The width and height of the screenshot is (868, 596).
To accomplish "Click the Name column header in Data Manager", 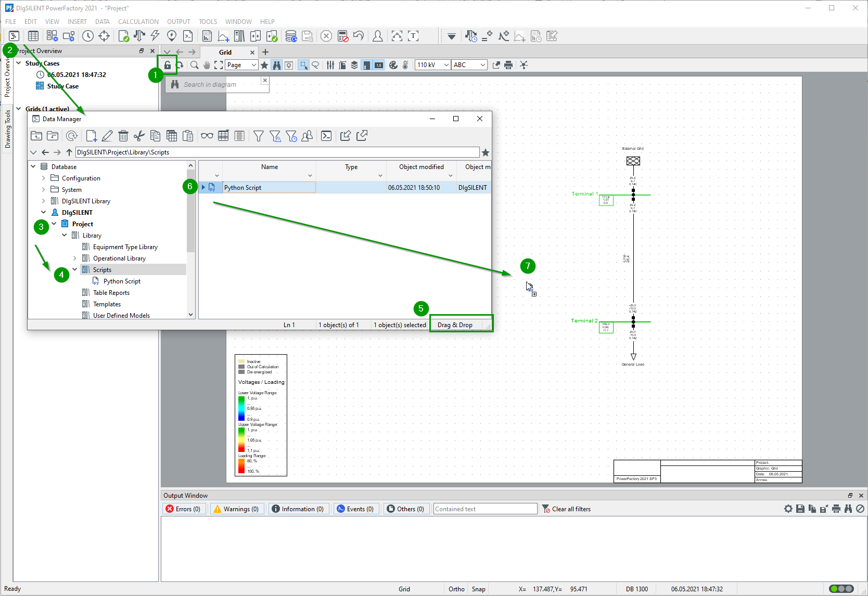I will 269,167.
